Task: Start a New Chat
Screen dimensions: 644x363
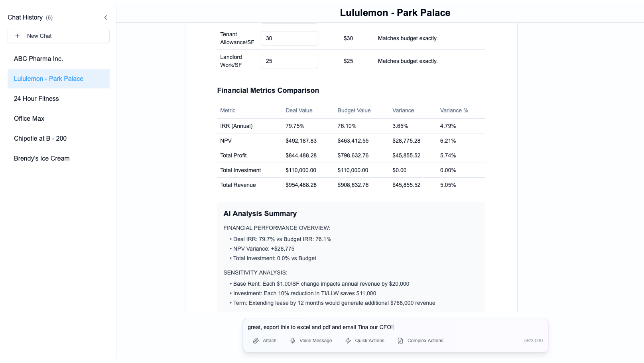Action: point(59,36)
